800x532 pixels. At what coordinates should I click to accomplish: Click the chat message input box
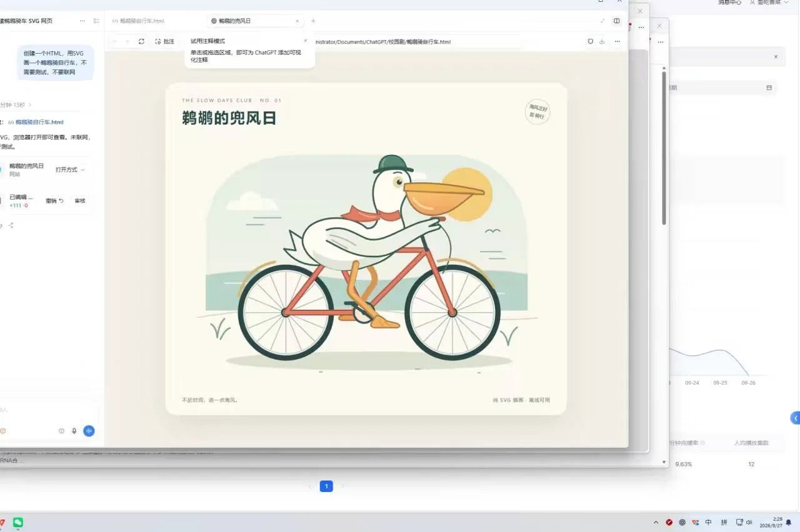click(x=47, y=410)
